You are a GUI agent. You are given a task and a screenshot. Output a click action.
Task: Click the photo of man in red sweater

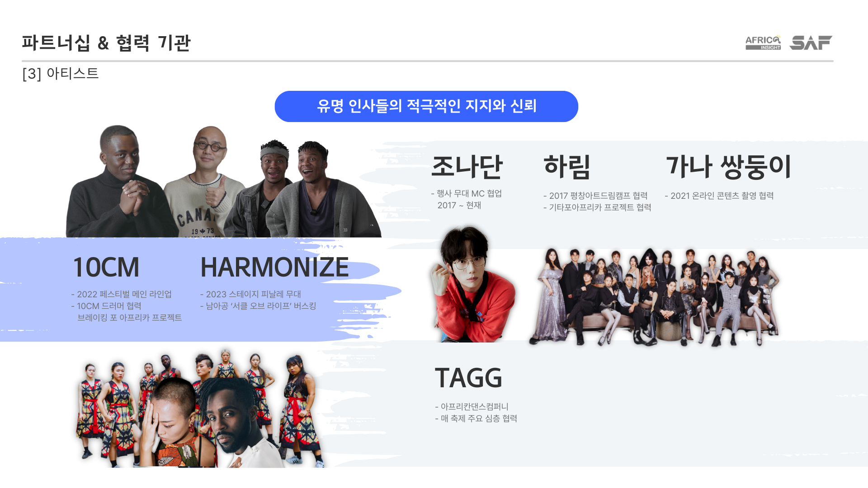pyautogui.click(x=472, y=284)
